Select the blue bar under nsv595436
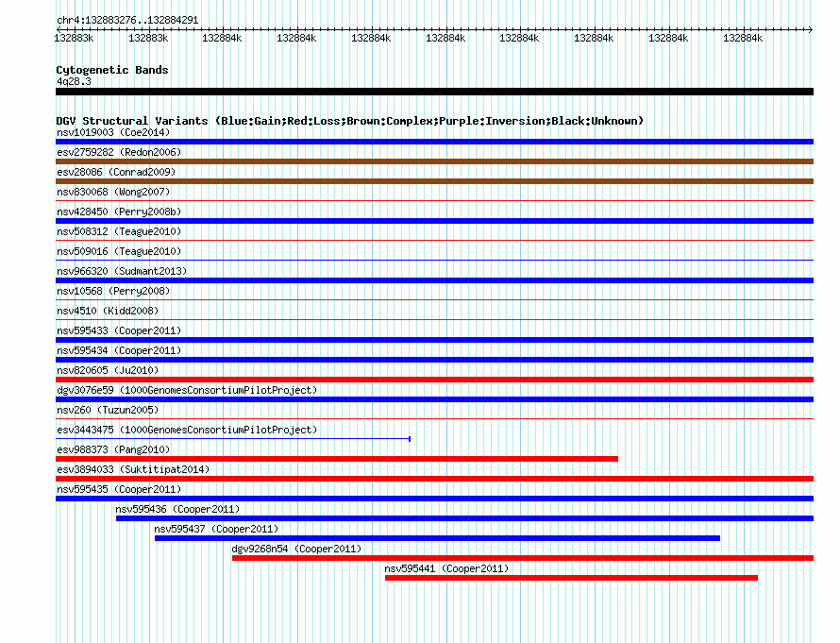 coord(465,518)
